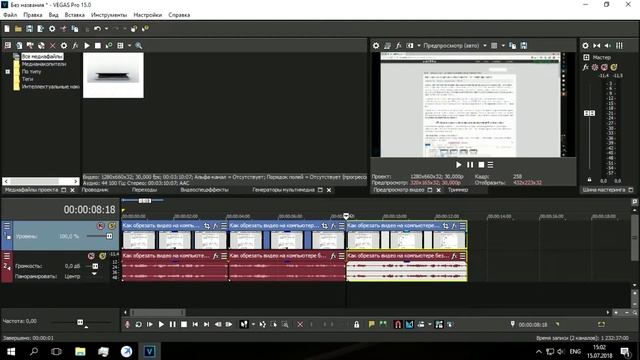Open the Файл menu
Image resolution: width=640 pixels, height=360 pixels.
pos(10,15)
